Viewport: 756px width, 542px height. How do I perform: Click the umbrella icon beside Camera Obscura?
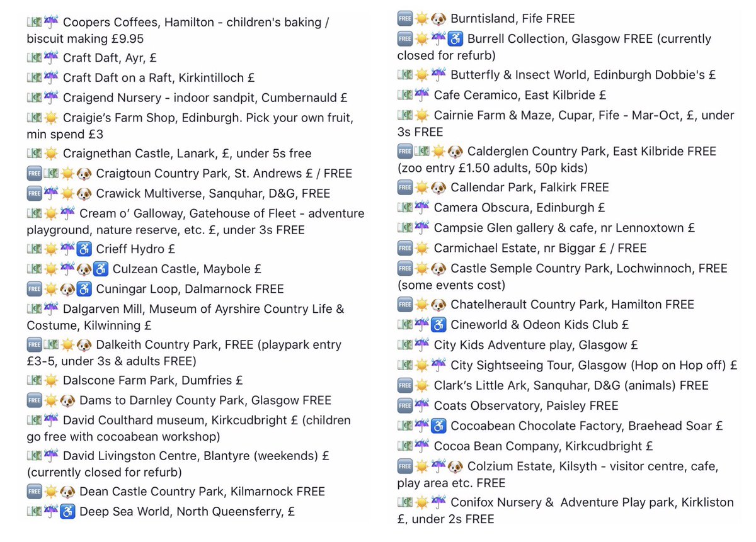coord(421,208)
